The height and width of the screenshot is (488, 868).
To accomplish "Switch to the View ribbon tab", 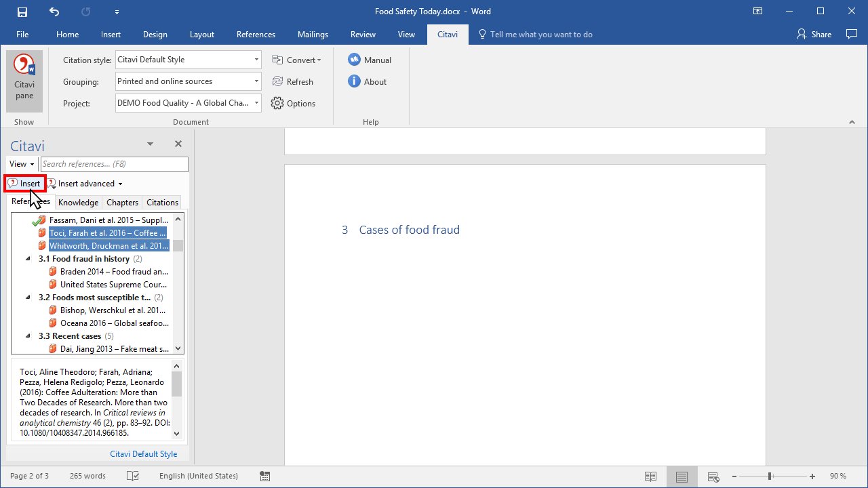I will click(x=406, y=35).
